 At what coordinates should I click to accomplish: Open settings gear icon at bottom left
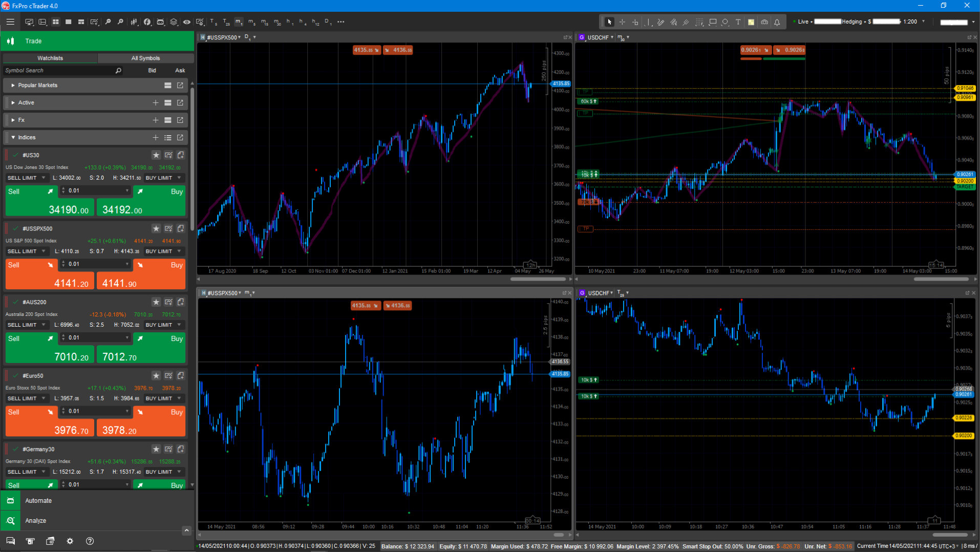pyautogui.click(x=70, y=541)
